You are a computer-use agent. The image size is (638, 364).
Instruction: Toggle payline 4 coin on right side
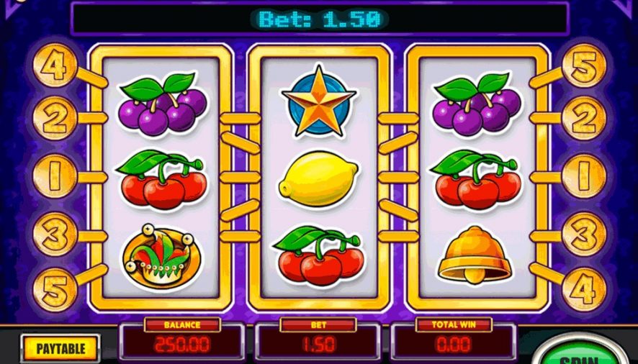[584, 290]
